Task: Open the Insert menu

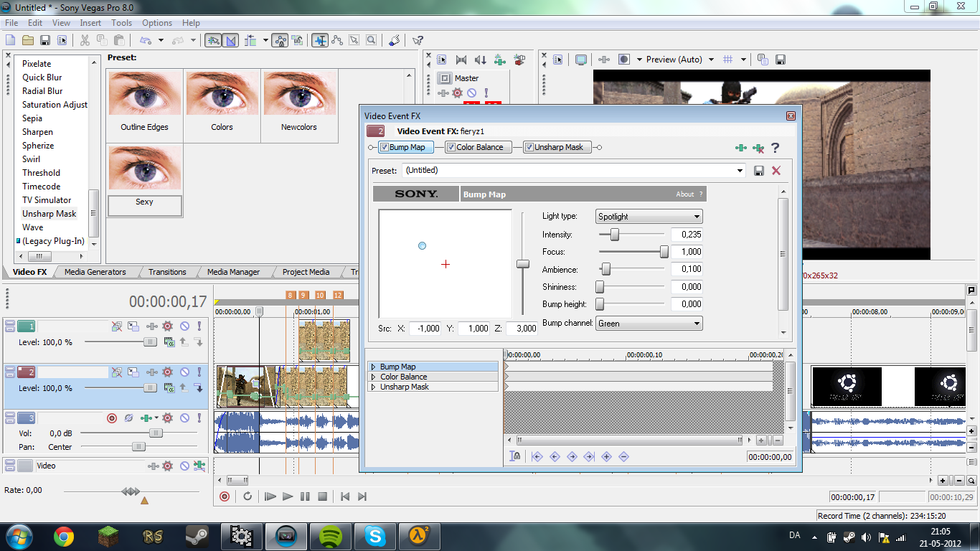Action: [90, 23]
